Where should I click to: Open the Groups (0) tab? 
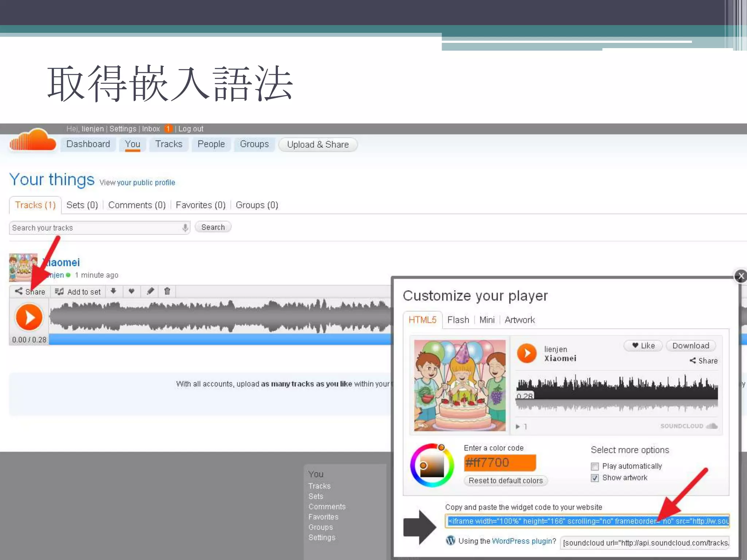click(257, 205)
